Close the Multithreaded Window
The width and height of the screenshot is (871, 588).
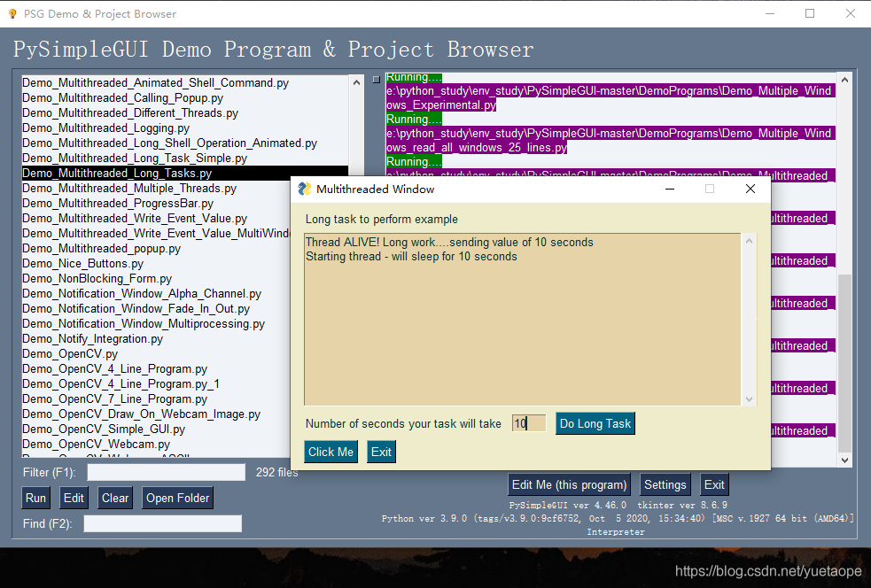tap(750, 189)
